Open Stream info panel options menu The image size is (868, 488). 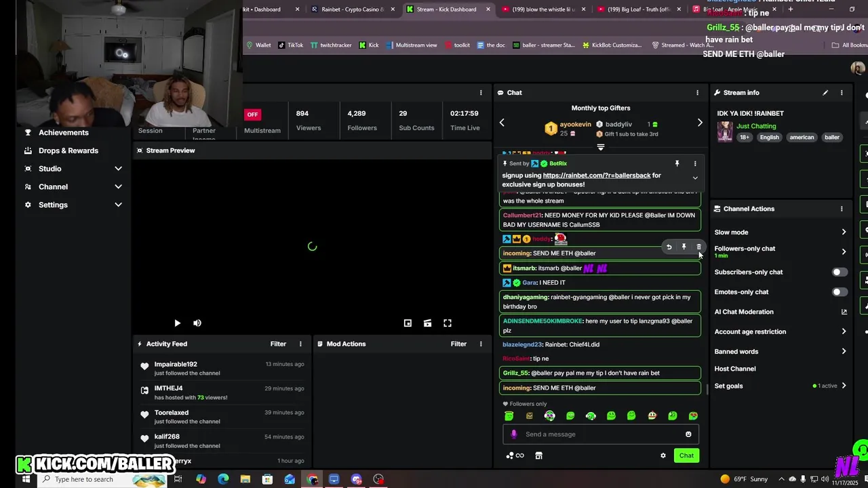[x=842, y=93]
